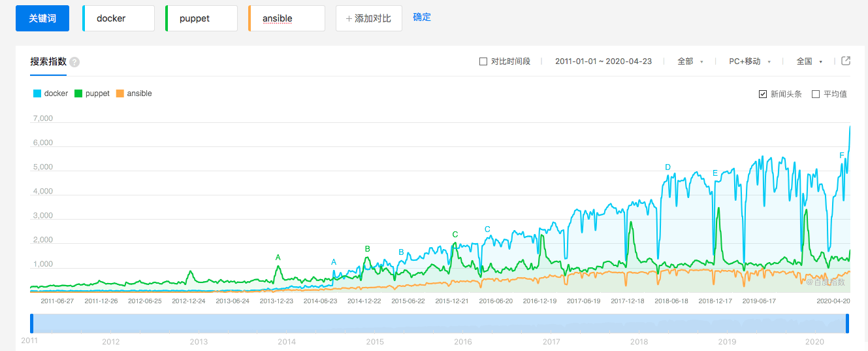
Task: Click the blue news marker A on docker line
Action: (334, 262)
